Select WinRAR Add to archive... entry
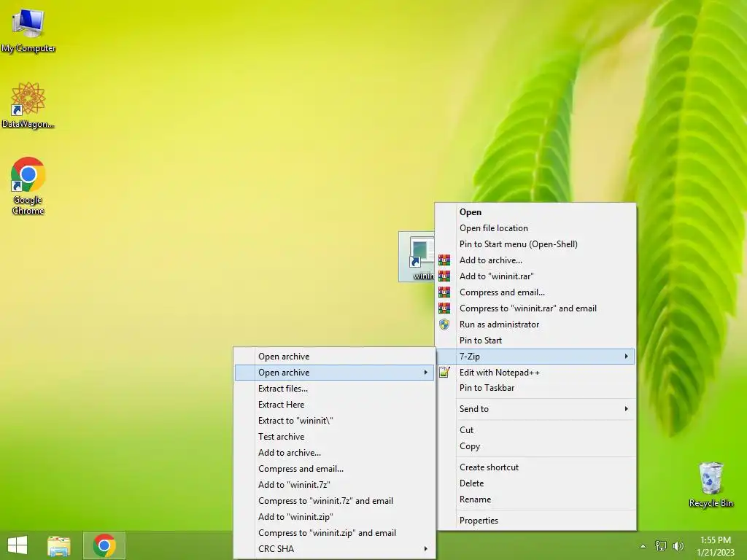The image size is (747, 560). (536, 260)
